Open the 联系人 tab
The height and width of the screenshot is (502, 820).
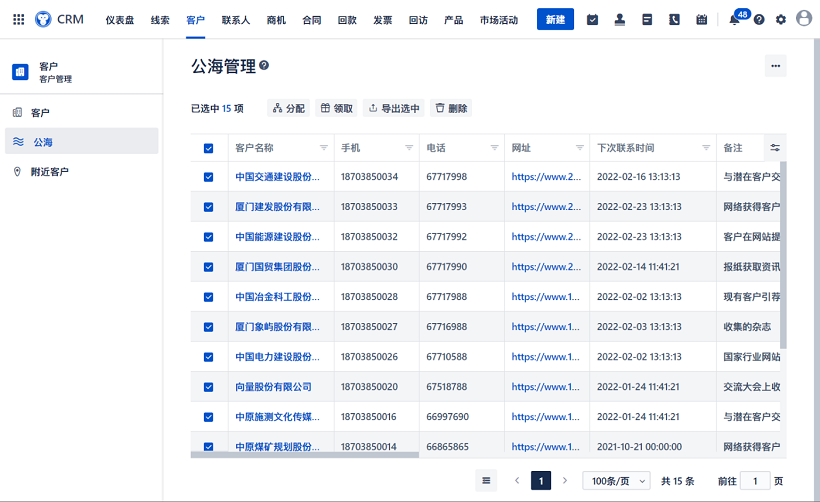click(236, 20)
